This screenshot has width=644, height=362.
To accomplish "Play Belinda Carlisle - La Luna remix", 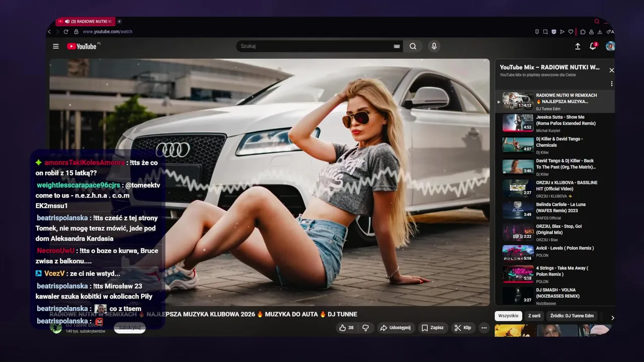I will (x=555, y=211).
